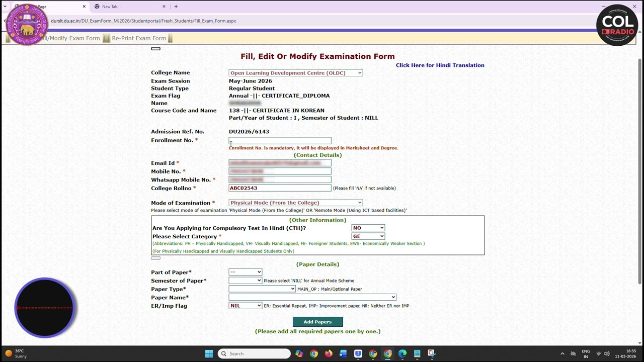Close the New Tab browser tab
Viewport: 644px width, 362px height.
click(164, 7)
